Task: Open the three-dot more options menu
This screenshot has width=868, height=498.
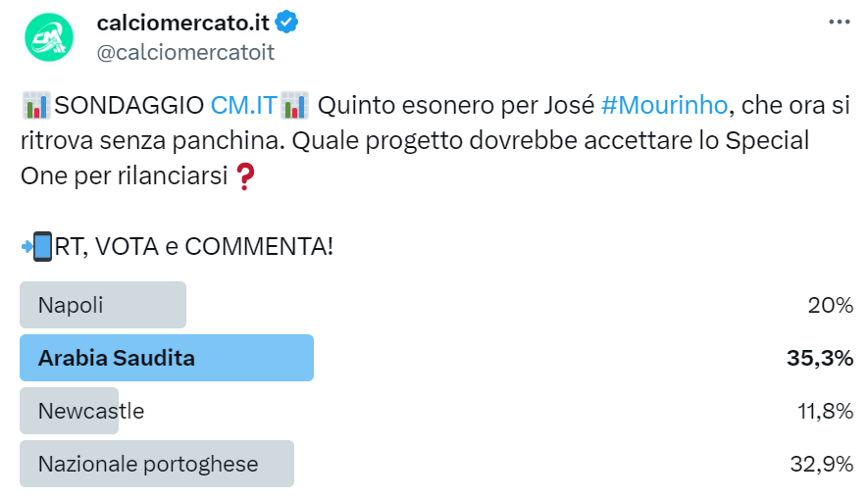Action: [839, 22]
